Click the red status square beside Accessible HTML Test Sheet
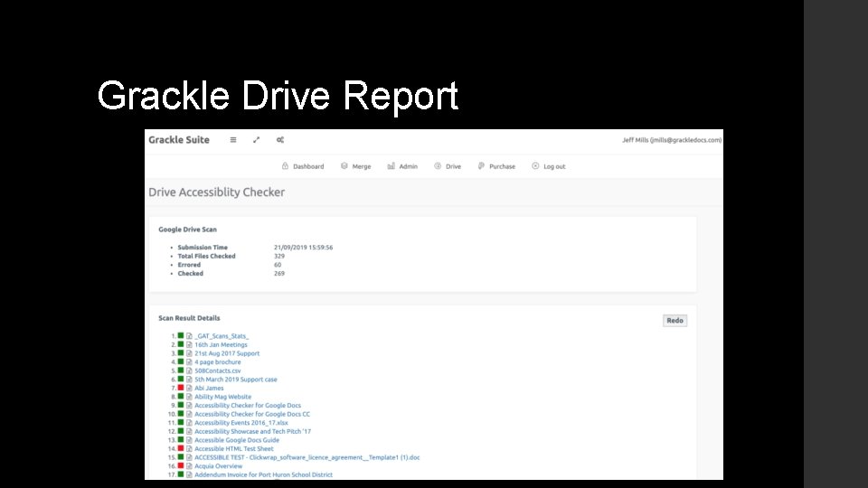868x488 pixels. click(181, 448)
